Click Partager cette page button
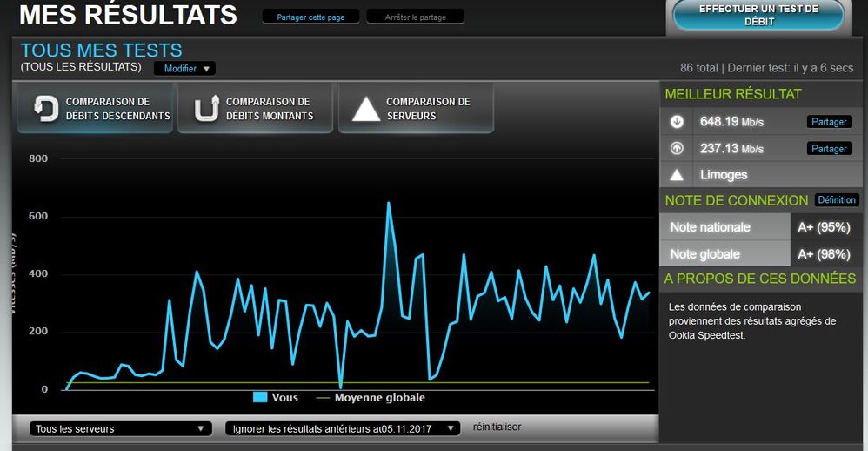The height and width of the screenshot is (451, 868). (x=310, y=17)
